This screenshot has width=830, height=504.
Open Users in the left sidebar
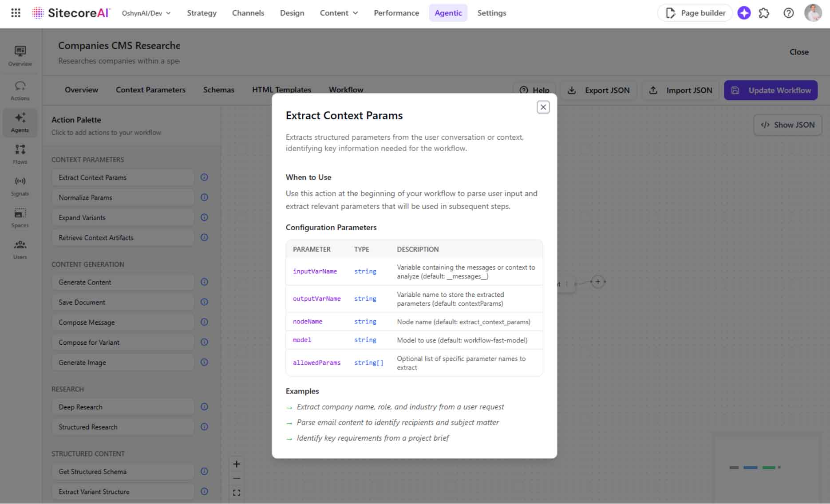point(20,250)
